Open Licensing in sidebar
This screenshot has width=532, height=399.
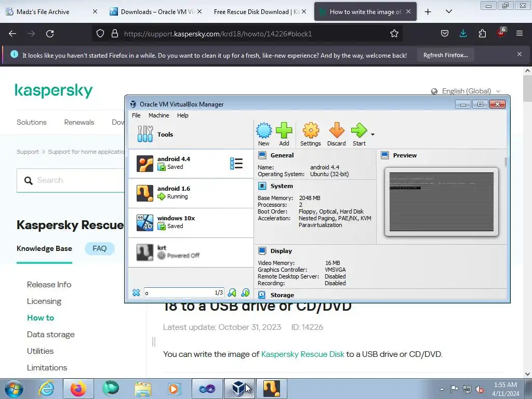(44, 301)
